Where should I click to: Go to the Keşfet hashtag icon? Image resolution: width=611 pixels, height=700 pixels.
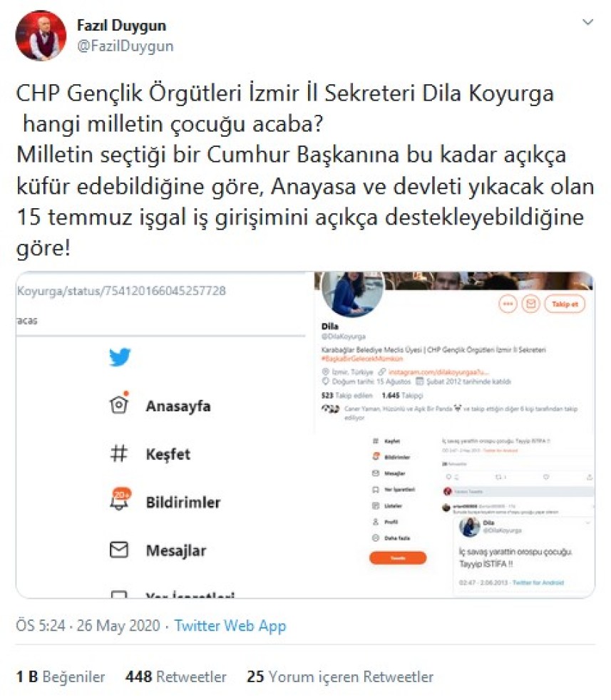click(119, 453)
